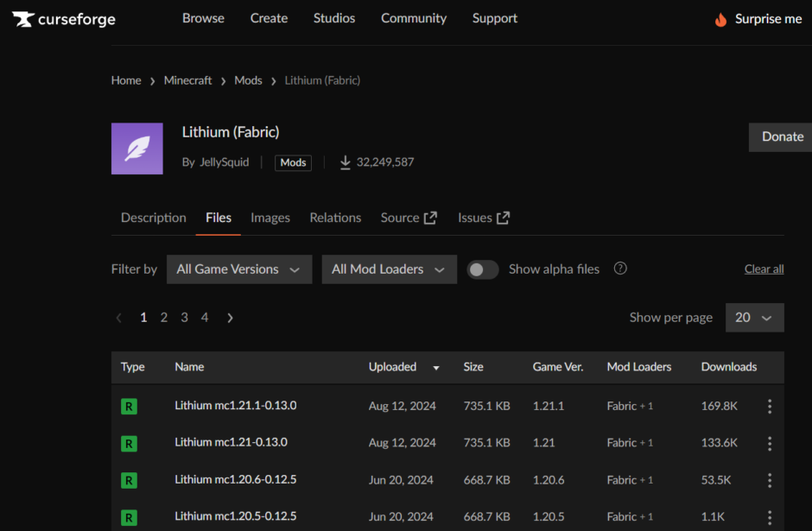Viewport: 812px width, 531px height.
Task: Expand the All Mod Loaders dropdown
Action: tap(389, 269)
